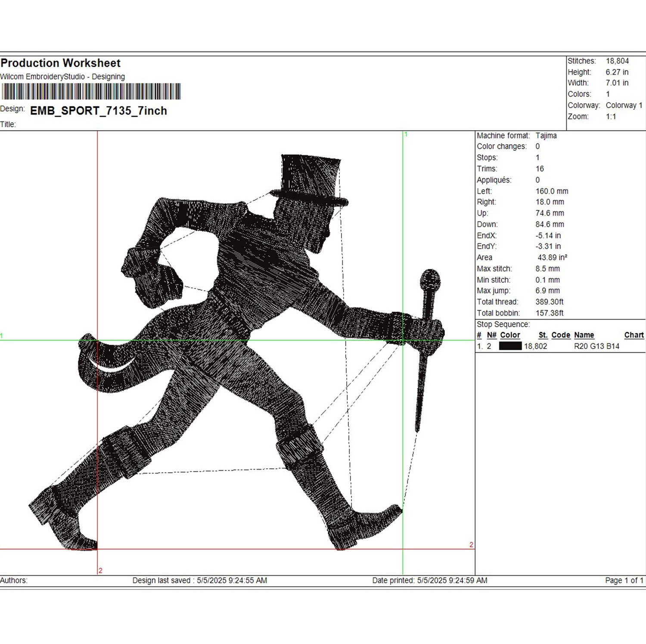Click the Zoom value '1:1'
The image size is (646, 644).
611,117
